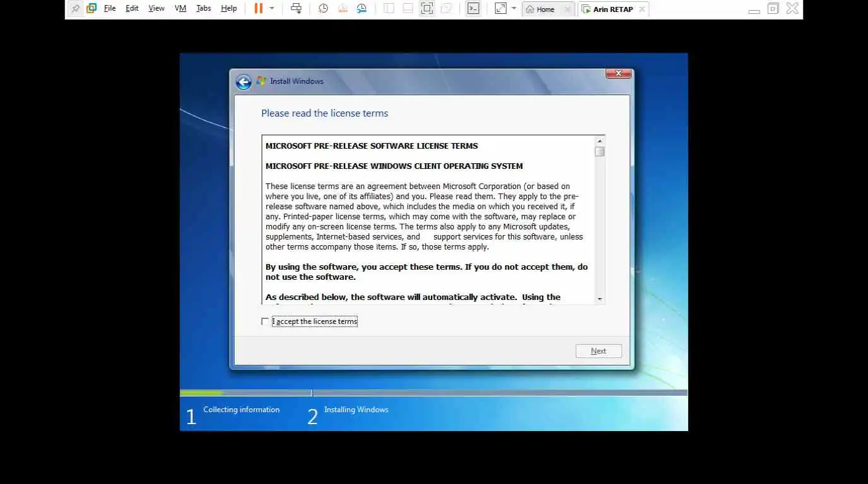The width and height of the screenshot is (868, 484).
Task: Open the snapshot manager
Action: [361, 9]
